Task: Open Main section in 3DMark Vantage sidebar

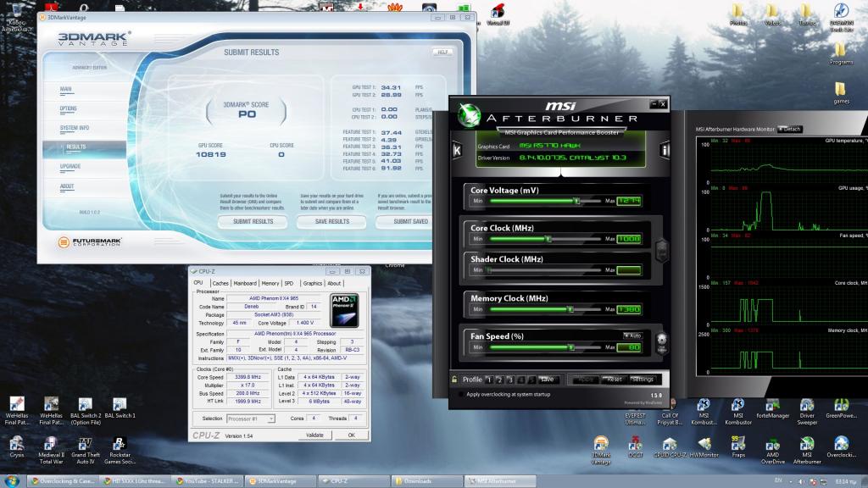Action: [x=66, y=89]
